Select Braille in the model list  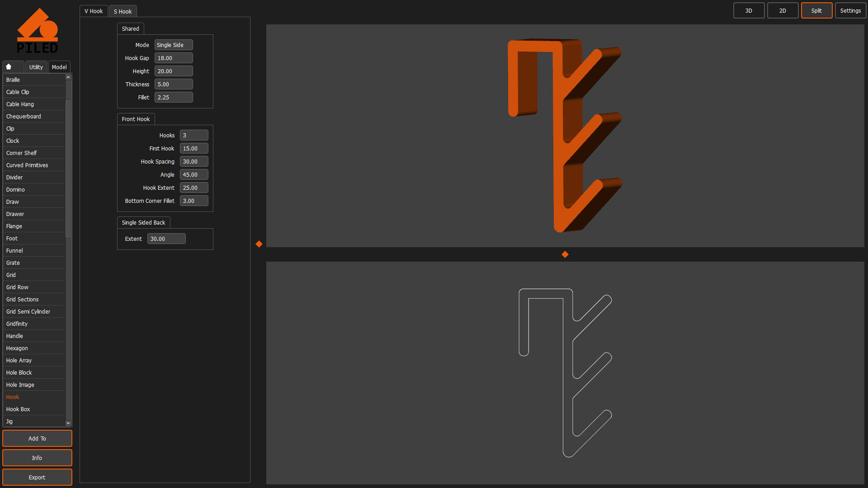(34, 80)
